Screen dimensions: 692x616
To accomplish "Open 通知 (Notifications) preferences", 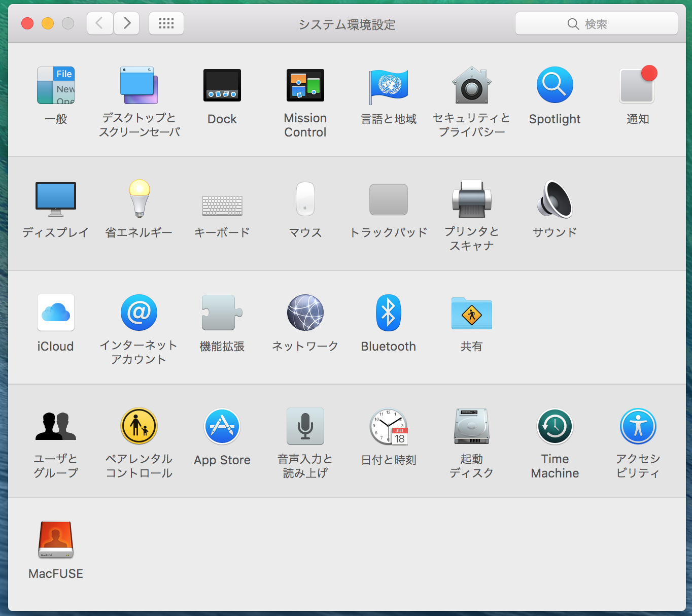I will [x=638, y=84].
